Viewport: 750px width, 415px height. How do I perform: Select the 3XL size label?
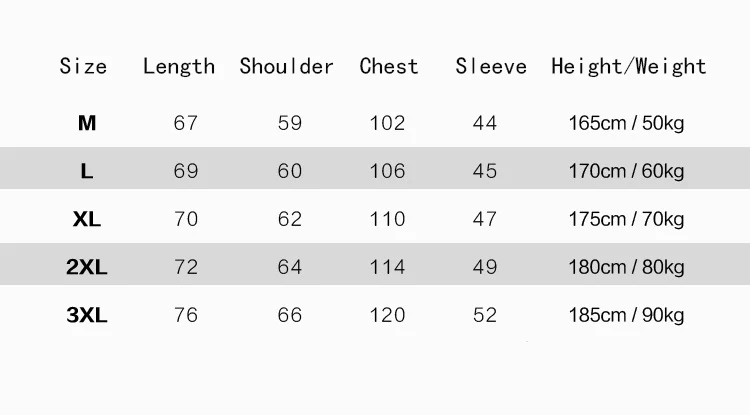tap(87, 315)
